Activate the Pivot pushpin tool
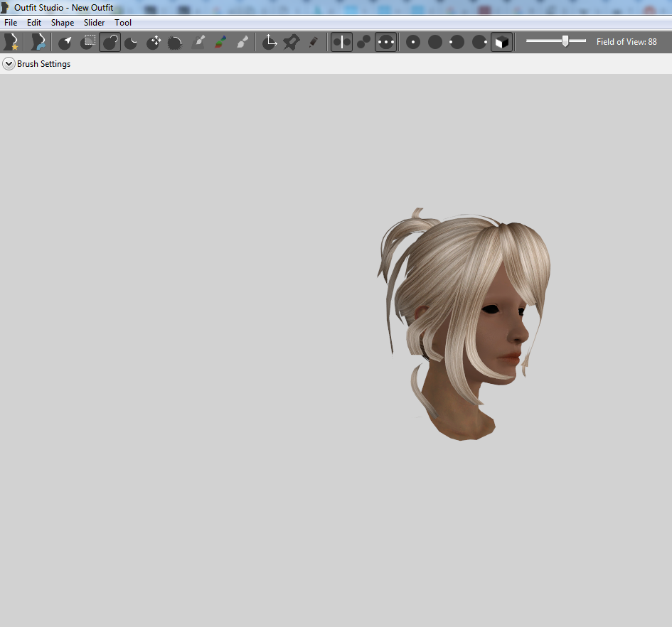Screen dimensions: 672x627 [292, 42]
